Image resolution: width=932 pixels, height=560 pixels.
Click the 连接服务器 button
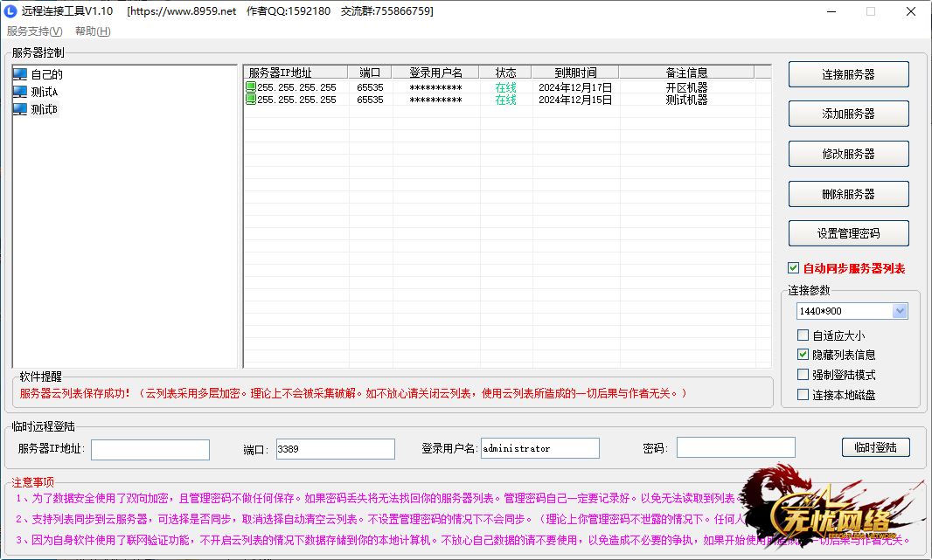click(848, 74)
